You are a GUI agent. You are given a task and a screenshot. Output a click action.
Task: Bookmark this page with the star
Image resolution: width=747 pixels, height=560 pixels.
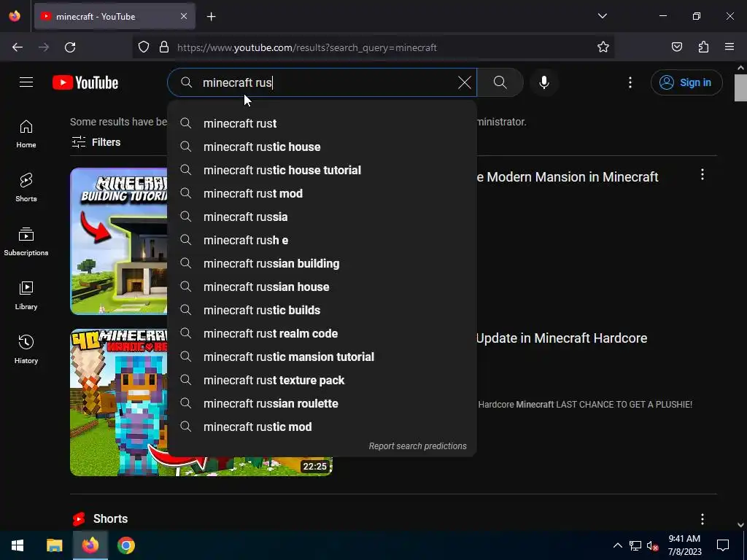(x=603, y=47)
